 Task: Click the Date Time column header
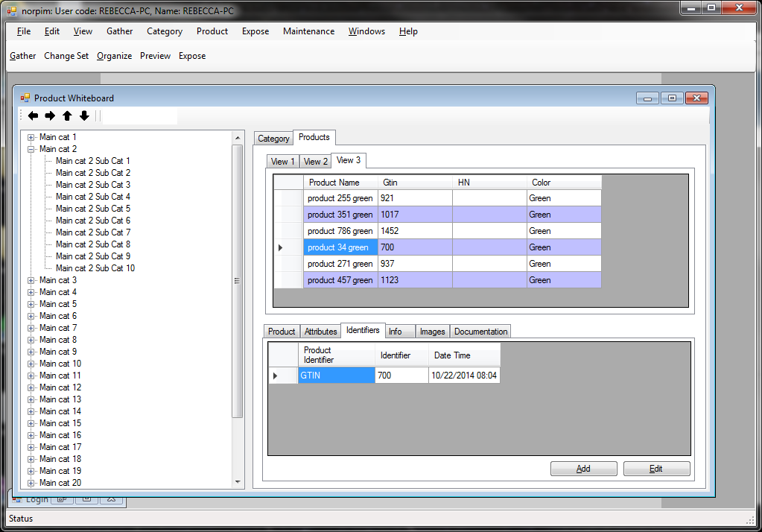[464, 355]
